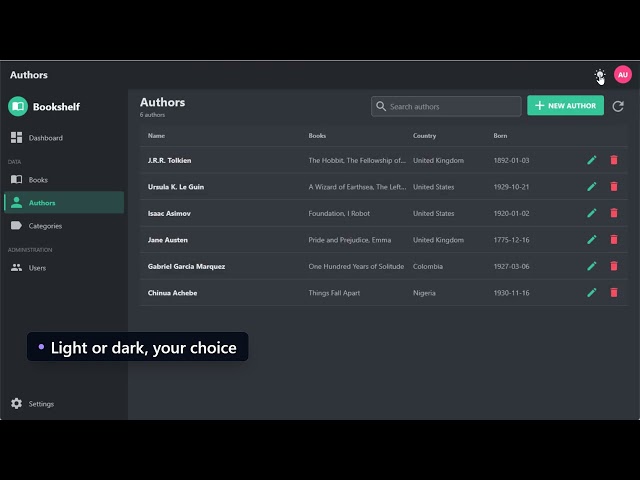The width and height of the screenshot is (640, 480).
Task: Edit the Jane Austen row
Action: (591, 240)
